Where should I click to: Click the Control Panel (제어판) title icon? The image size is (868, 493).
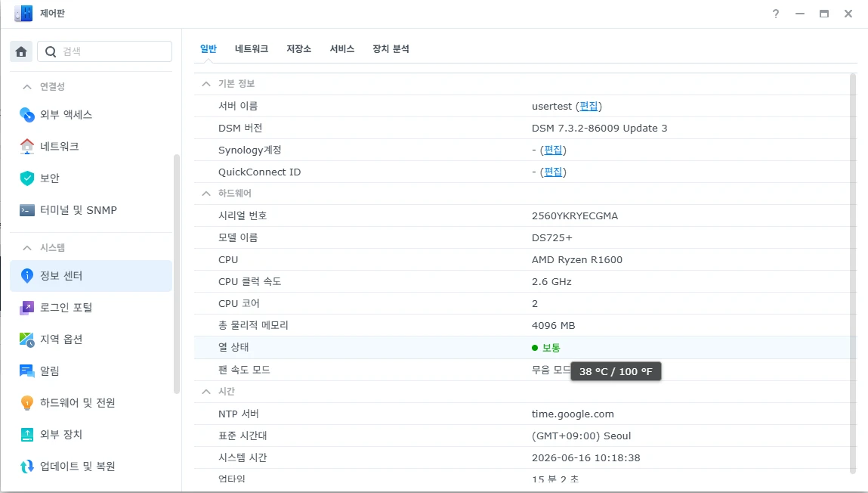(x=23, y=14)
